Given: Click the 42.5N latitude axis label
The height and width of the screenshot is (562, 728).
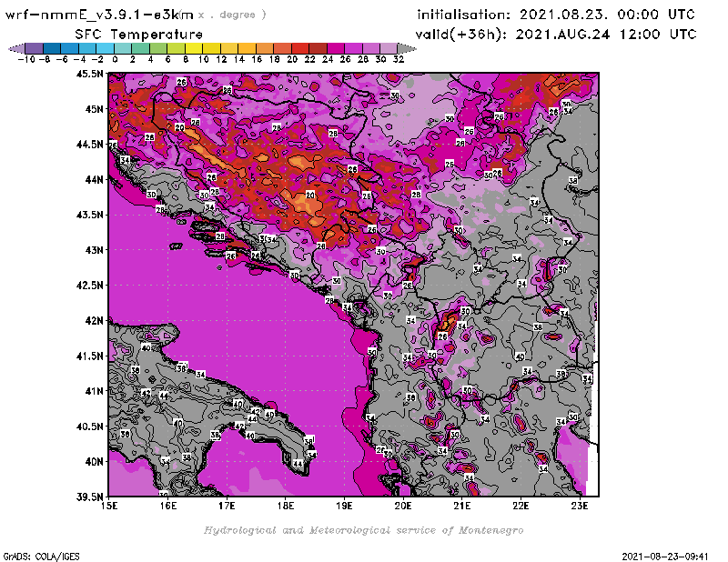Looking at the screenshot, I should pyautogui.click(x=90, y=286).
